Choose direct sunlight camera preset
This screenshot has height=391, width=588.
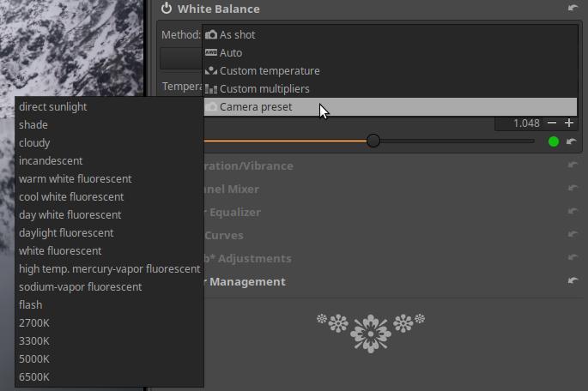pos(53,107)
